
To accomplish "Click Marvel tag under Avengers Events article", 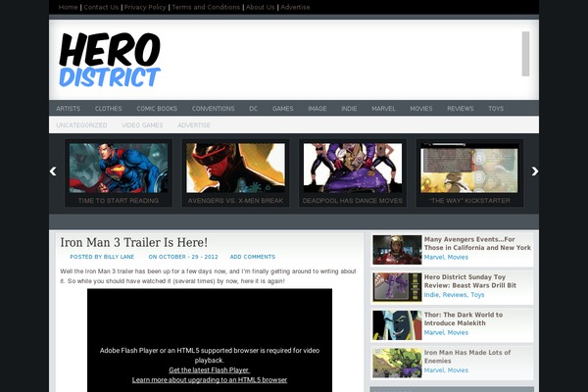I will point(434,258).
